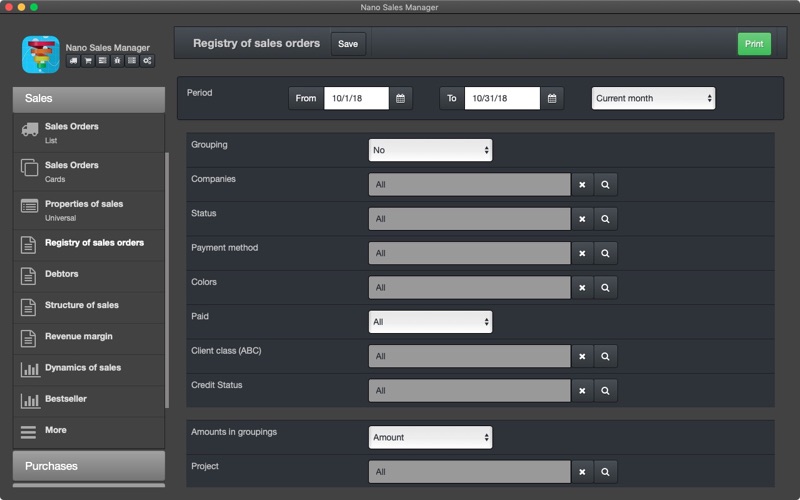This screenshot has width=800, height=500.
Task: Open the Grouping dropdown set to No
Action: [x=430, y=150]
